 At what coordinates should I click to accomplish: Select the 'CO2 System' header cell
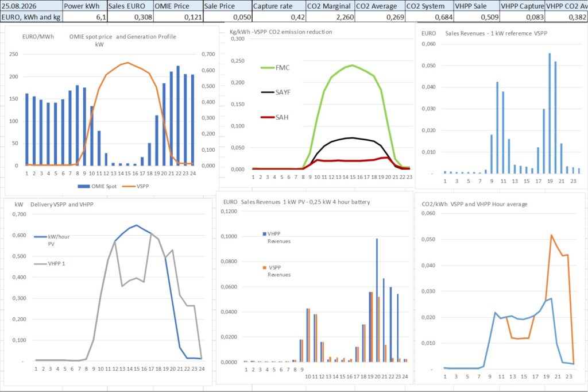tap(430, 6)
